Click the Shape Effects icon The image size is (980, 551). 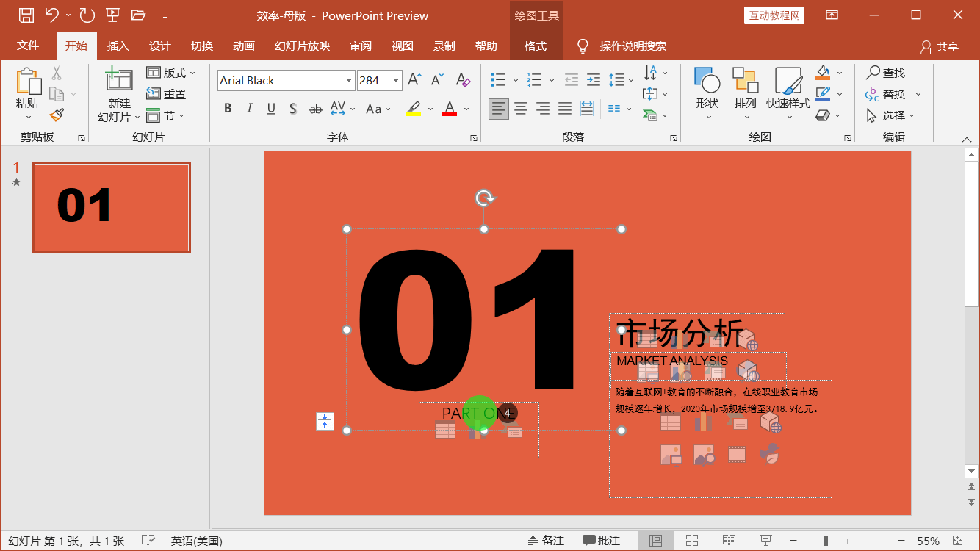[824, 115]
